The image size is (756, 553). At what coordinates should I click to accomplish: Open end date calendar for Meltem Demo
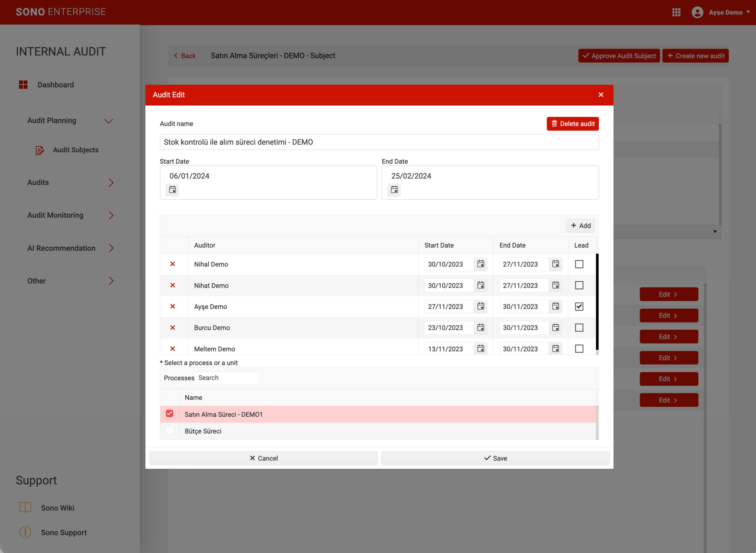tap(556, 349)
